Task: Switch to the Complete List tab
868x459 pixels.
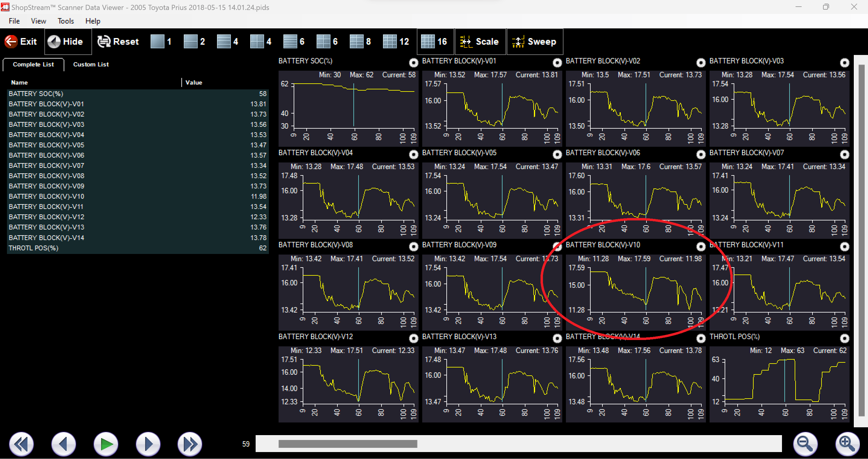Action: point(33,64)
